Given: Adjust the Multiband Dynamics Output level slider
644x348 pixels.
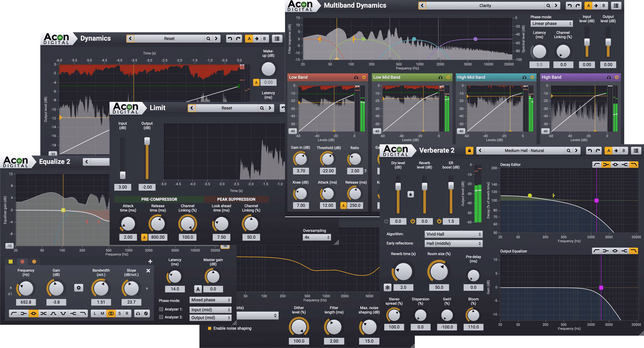Looking at the screenshot, I should coord(608,42).
